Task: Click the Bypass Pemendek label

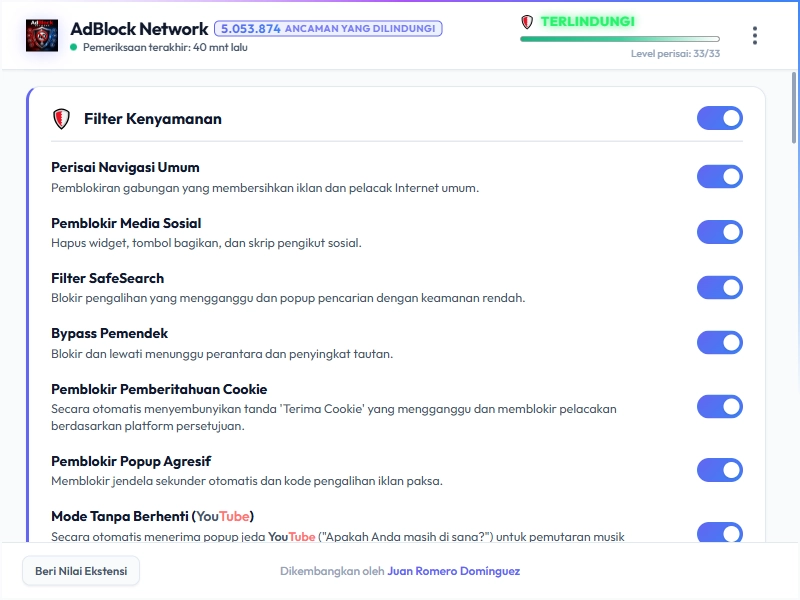Action: click(109, 334)
